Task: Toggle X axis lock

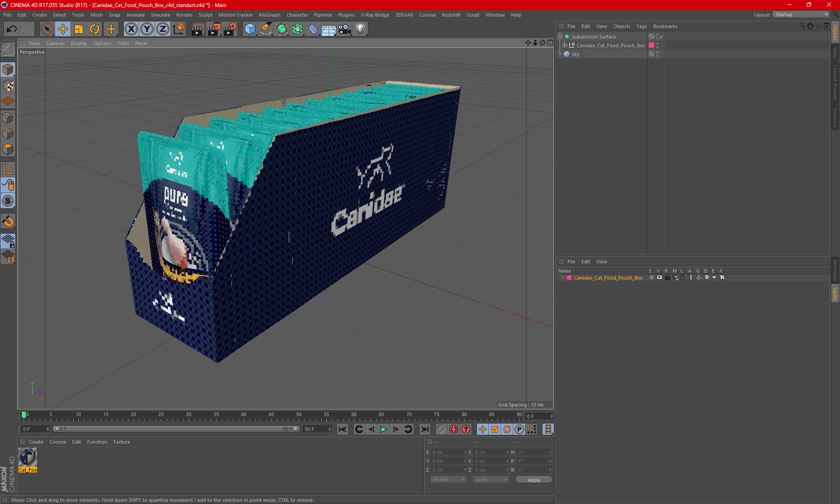Action: (131, 29)
